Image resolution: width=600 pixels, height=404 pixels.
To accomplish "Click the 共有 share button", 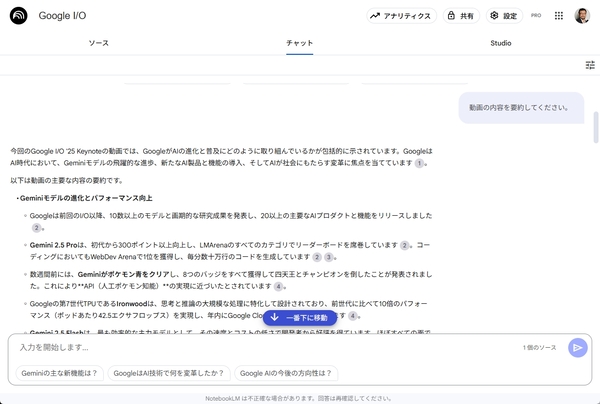I will point(461,16).
